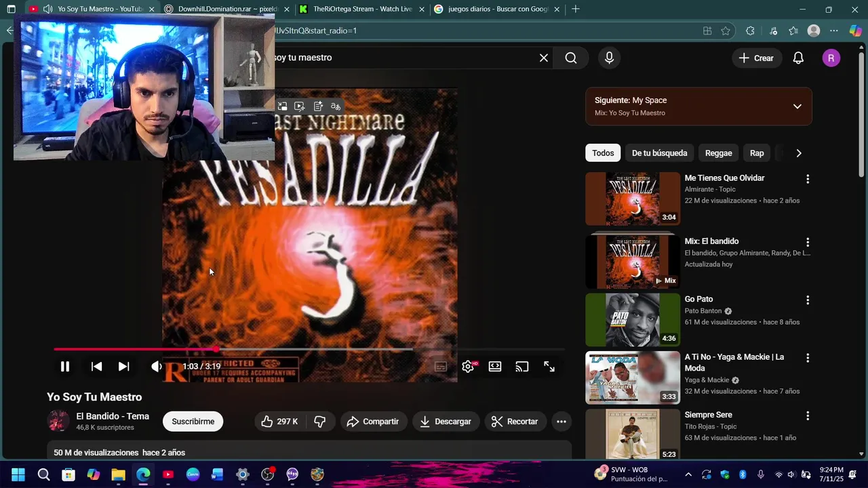Open options for A Ti No video
868x488 pixels.
coord(807,358)
